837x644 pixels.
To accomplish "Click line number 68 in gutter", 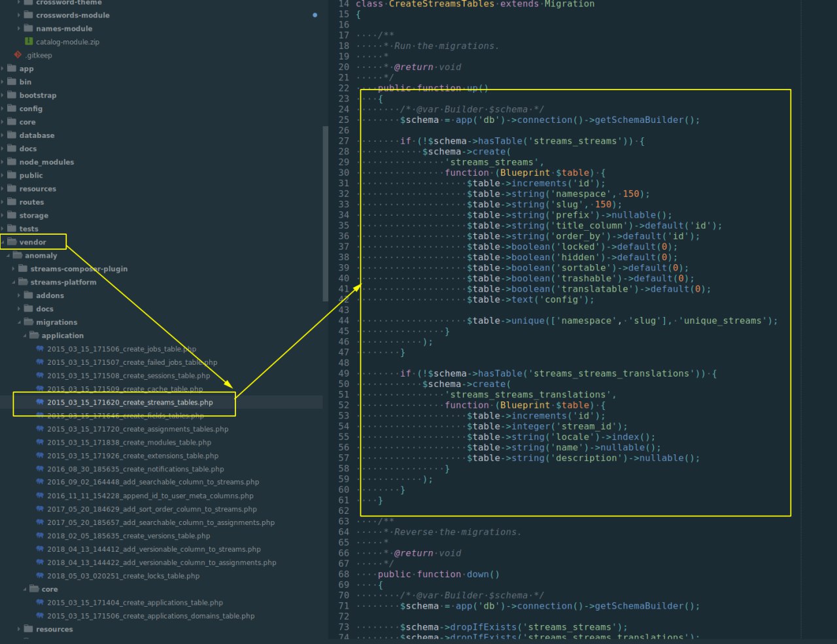I will pyautogui.click(x=343, y=574).
